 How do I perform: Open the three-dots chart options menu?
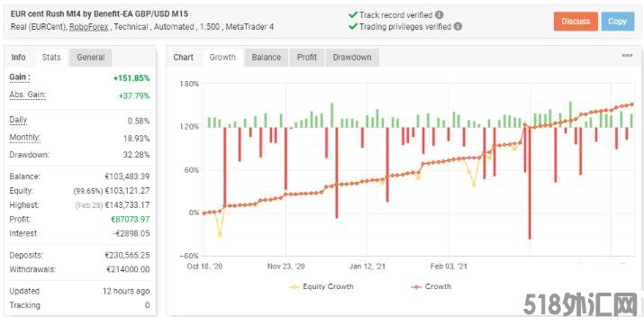(627, 56)
